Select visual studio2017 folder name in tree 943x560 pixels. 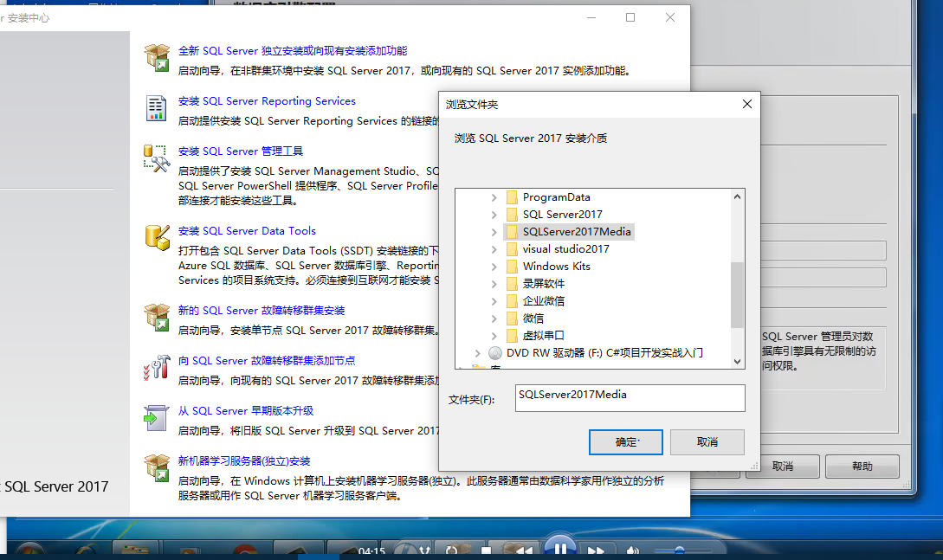coord(566,249)
